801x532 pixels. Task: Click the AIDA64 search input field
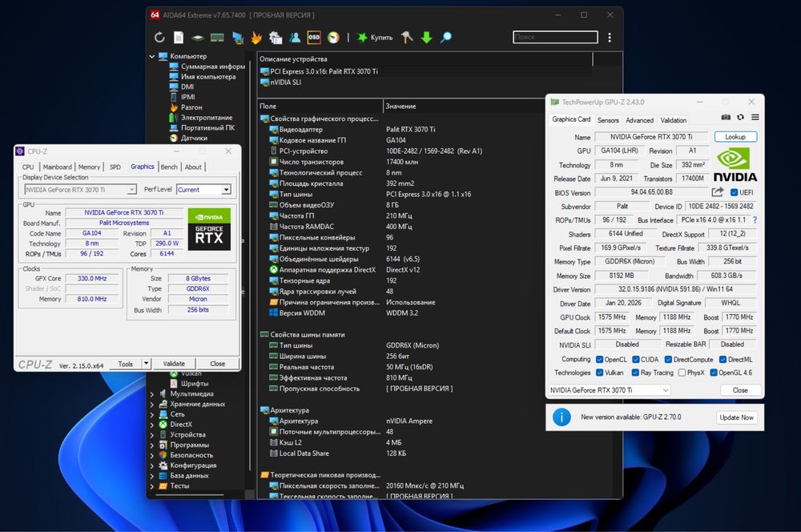pyautogui.click(x=555, y=37)
